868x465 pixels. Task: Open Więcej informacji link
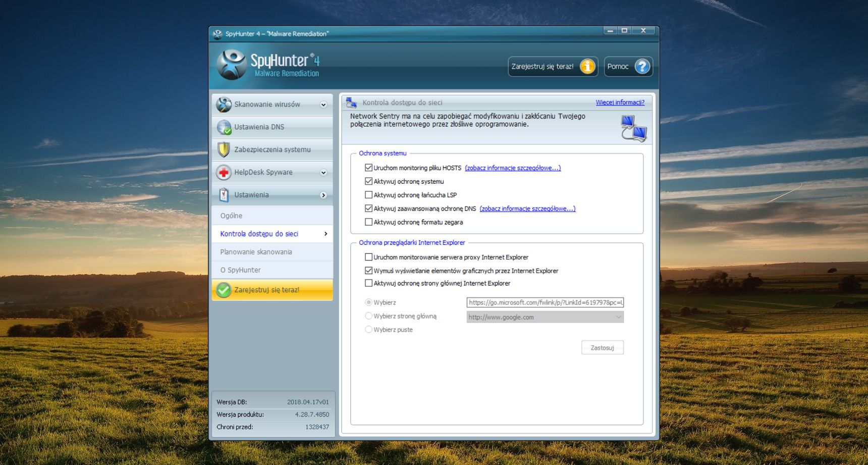[x=620, y=102]
